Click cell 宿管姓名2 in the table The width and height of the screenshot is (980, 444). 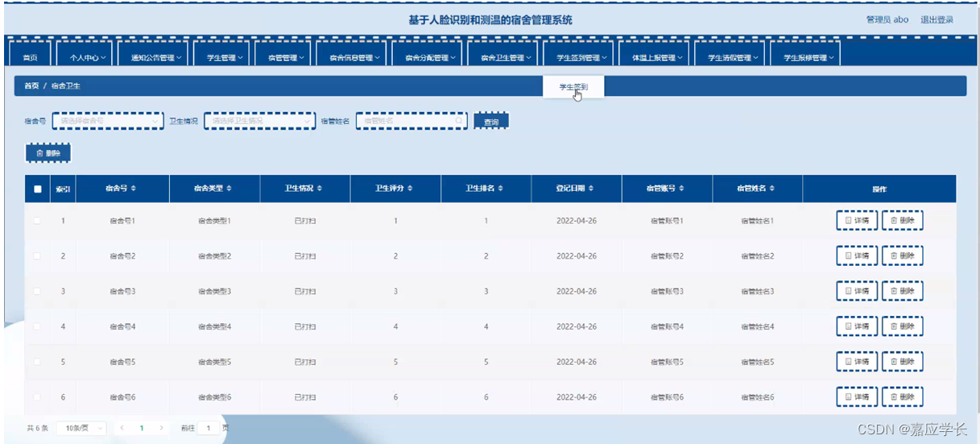[x=757, y=256]
